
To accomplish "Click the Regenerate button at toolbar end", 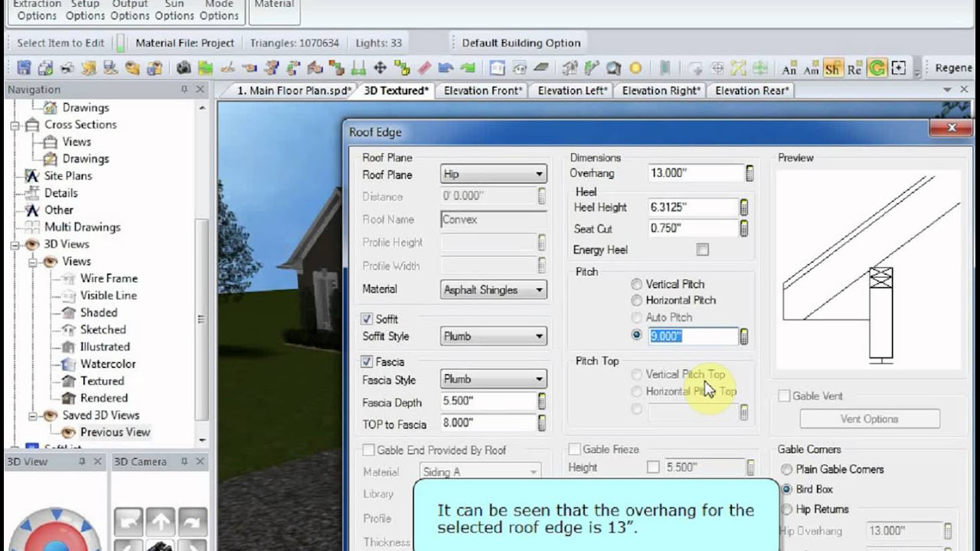I will click(953, 68).
